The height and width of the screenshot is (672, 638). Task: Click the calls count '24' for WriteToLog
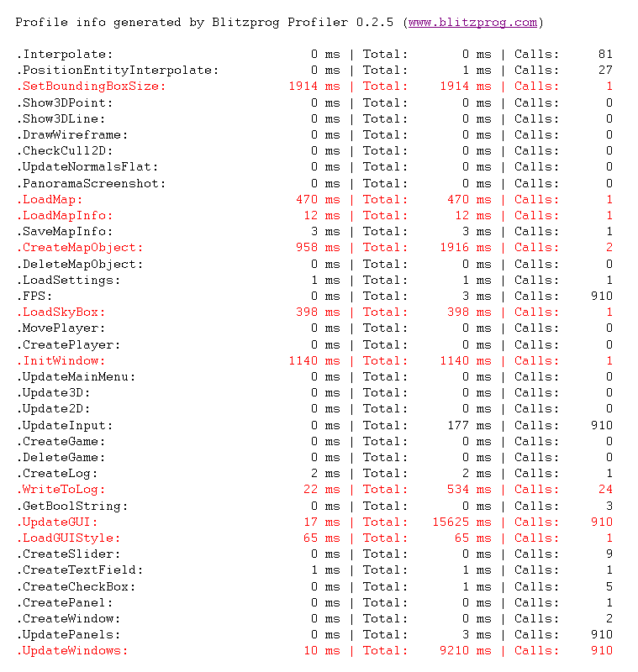tap(605, 490)
